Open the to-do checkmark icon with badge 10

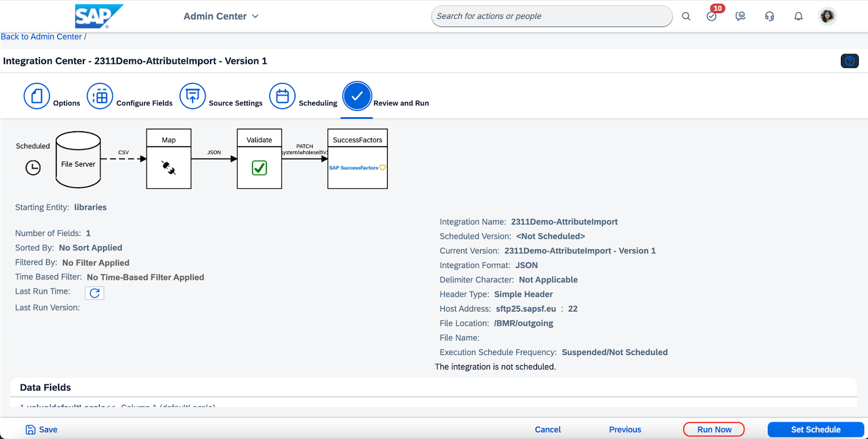point(712,16)
